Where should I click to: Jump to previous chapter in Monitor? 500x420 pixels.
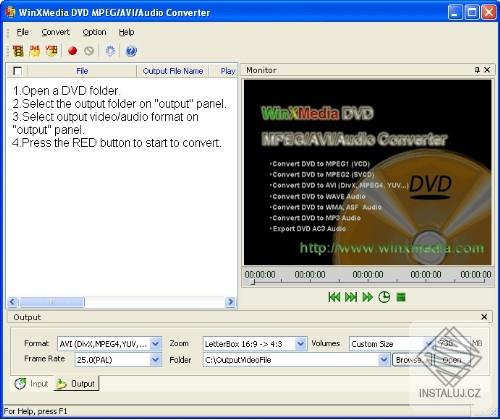pos(334,297)
